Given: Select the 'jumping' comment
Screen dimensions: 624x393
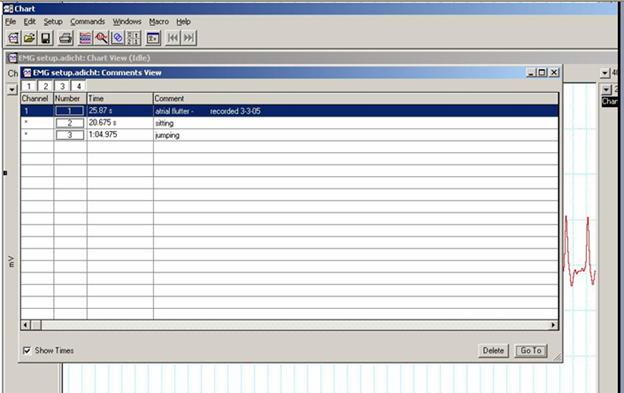Looking at the screenshot, I should tap(167, 135).
